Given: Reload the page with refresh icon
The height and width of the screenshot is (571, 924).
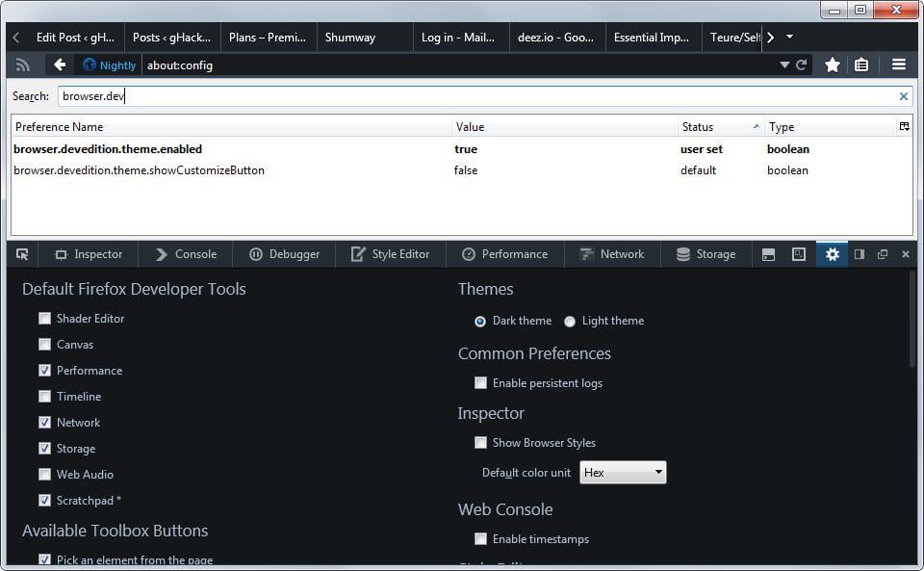Looking at the screenshot, I should coord(801,65).
